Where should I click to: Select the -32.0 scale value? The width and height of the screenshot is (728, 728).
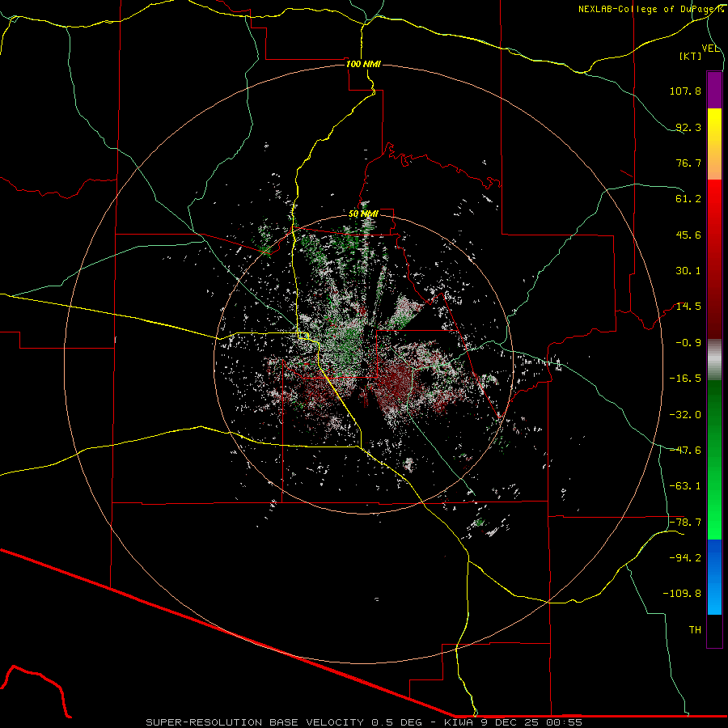pos(685,415)
